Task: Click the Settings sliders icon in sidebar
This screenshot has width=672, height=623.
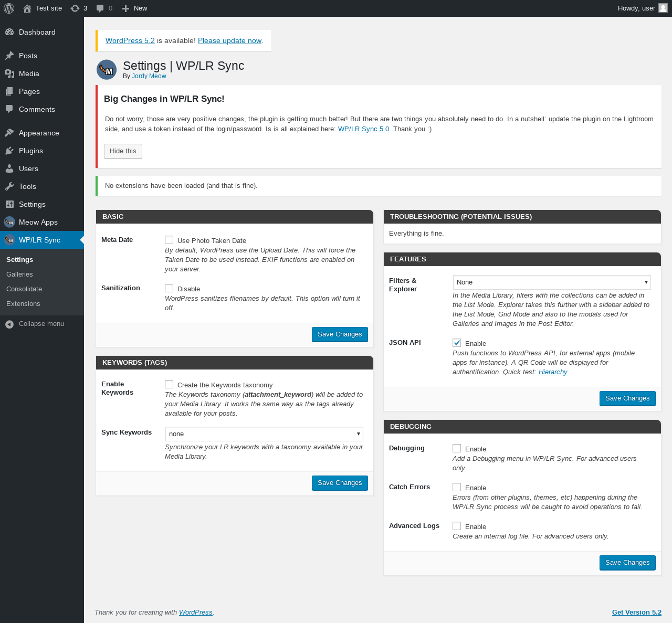Action: [9, 204]
